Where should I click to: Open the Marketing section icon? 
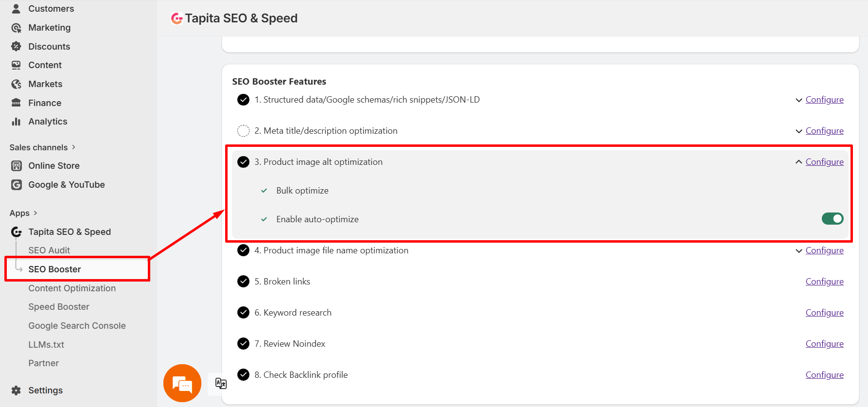(x=16, y=27)
